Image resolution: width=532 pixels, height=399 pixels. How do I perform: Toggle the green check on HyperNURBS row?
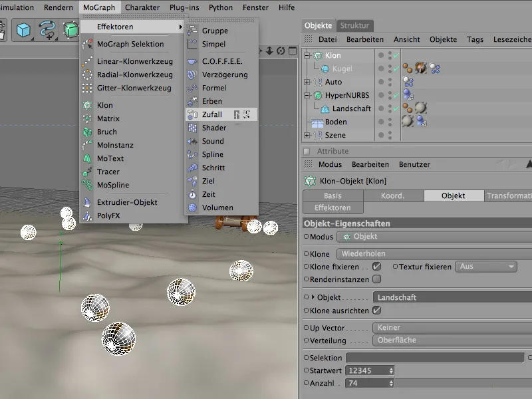(x=396, y=95)
